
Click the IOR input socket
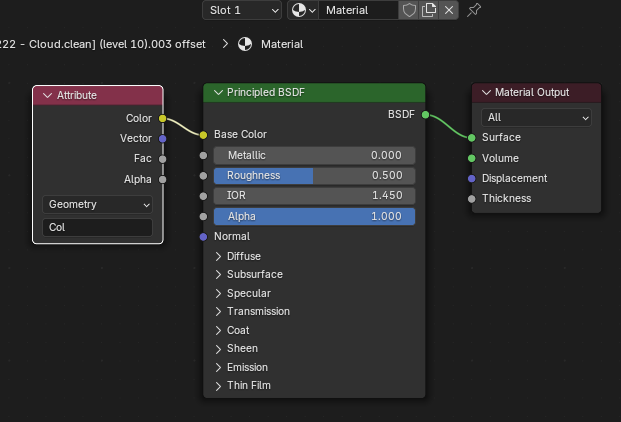point(203,196)
